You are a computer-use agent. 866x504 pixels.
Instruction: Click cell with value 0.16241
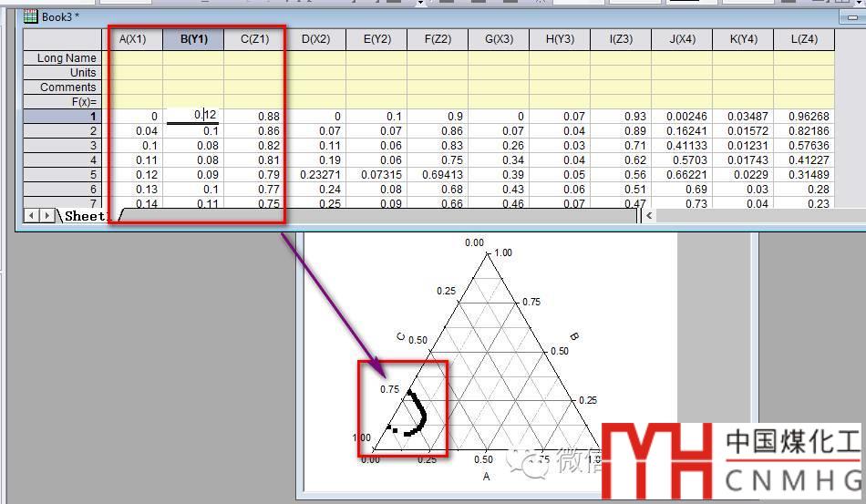(x=682, y=131)
